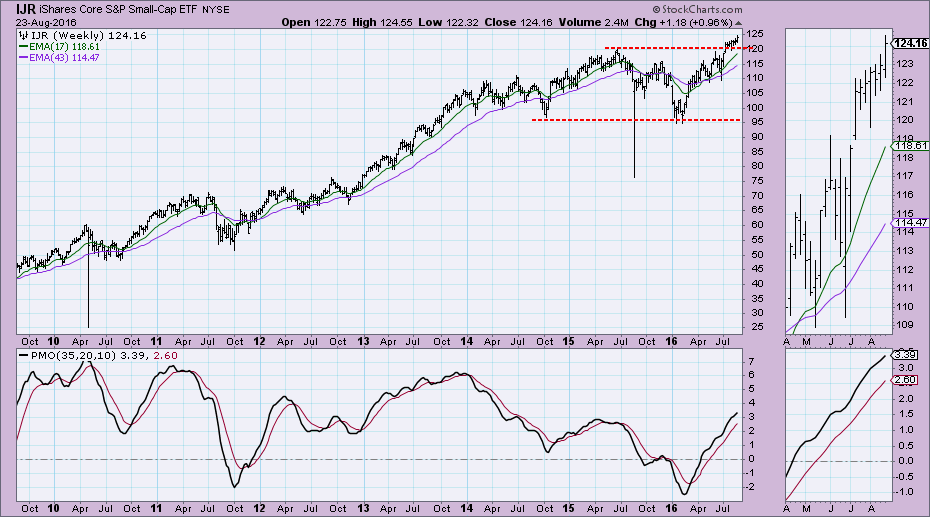Image resolution: width=930 pixels, height=517 pixels.
Task: Select the IJR ticker symbol in the title
Action: [x=26, y=9]
